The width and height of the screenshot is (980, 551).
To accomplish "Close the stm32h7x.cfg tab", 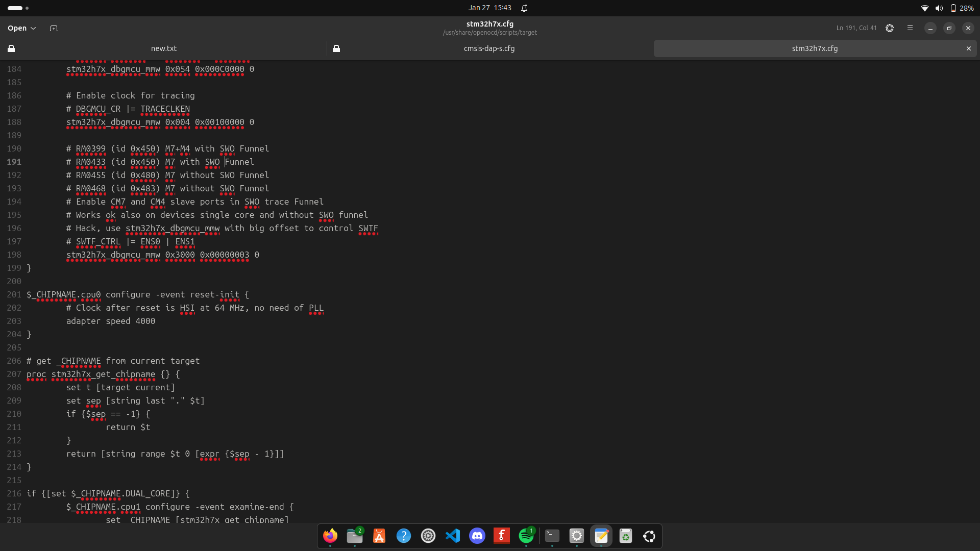I will point(968,48).
